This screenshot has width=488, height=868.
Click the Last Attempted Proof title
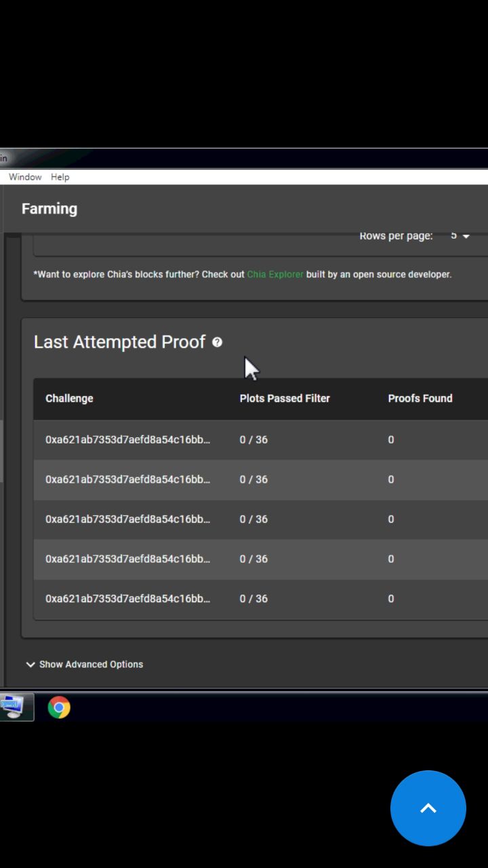pyautogui.click(x=119, y=342)
